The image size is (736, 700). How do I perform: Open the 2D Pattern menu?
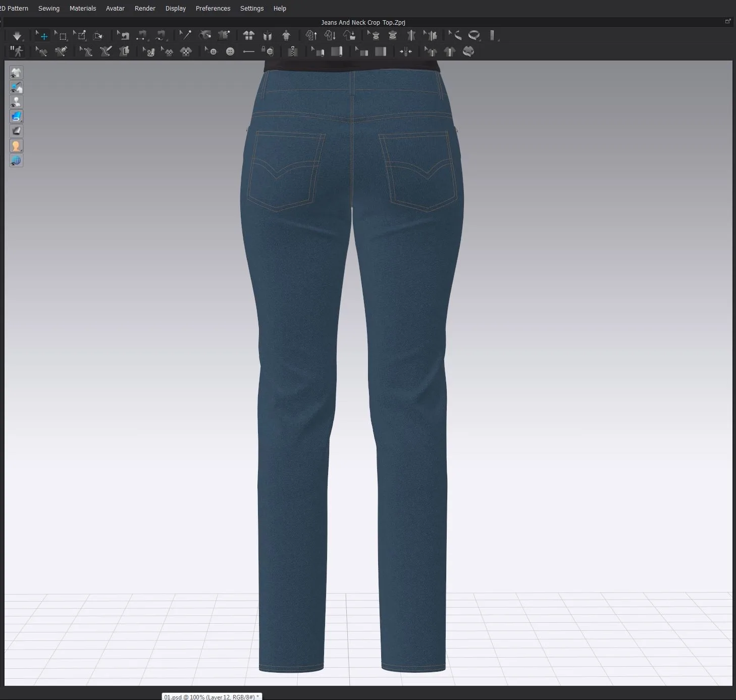[14, 9]
